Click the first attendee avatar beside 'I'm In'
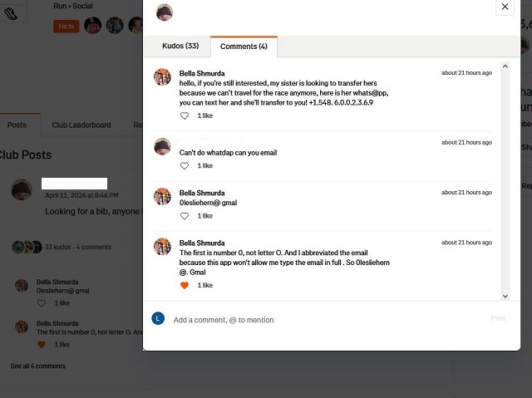This screenshot has width=532, height=398. coord(92,25)
